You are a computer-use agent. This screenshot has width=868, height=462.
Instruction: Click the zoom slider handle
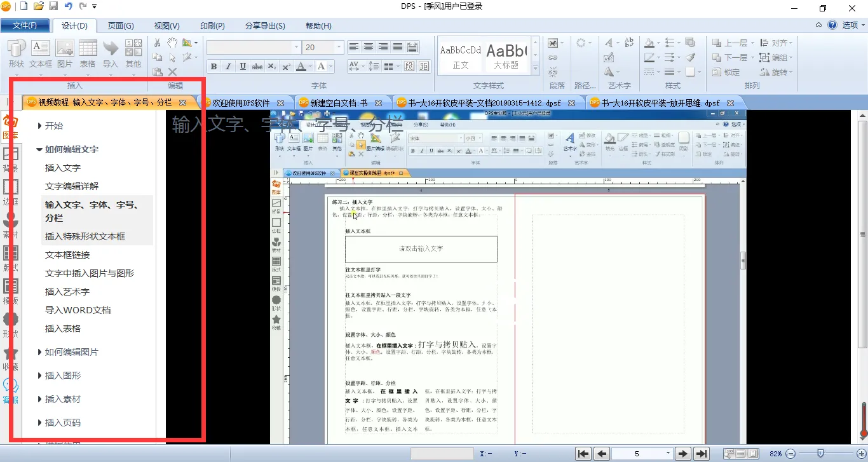[821, 454]
